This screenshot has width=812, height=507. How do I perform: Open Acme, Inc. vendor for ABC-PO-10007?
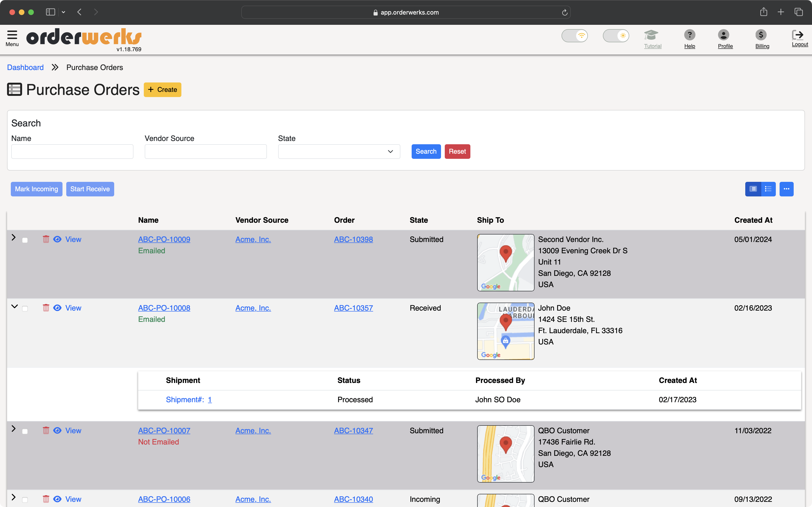pyautogui.click(x=253, y=431)
